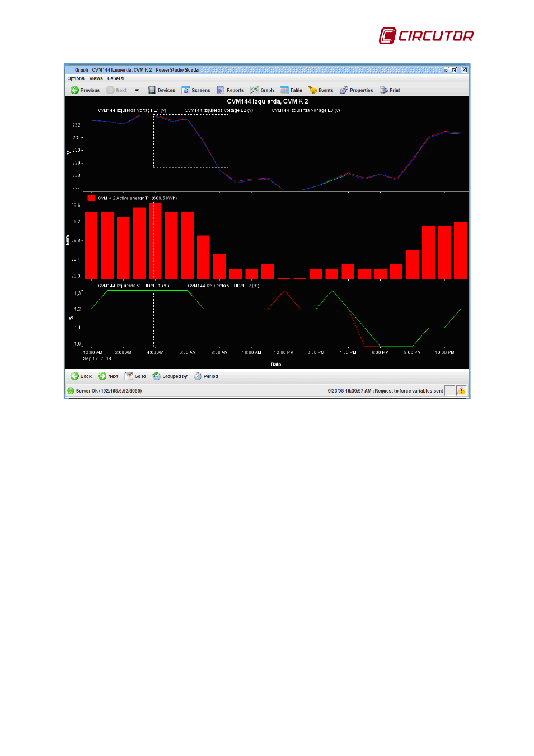This screenshot has width=534, height=756.
Task: Click the red Active energy T1 legend swatch
Action: pyautogui.click(x=91, y=198)
